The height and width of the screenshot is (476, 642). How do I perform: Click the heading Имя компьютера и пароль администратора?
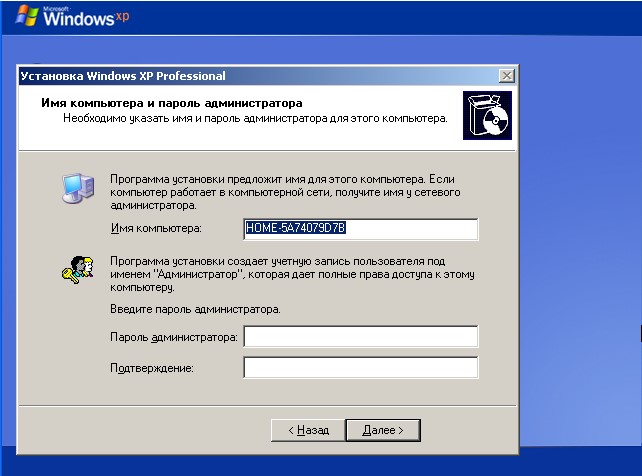tap(172, 103)
